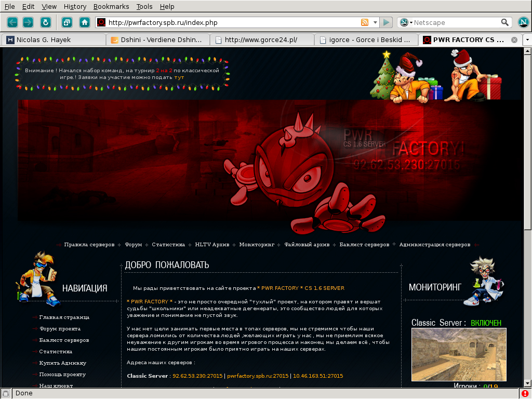The width and height of the screenshot is (532, 399).
Task: Click the Банлист серверов sidebar link
Action: tap(64, 340)
